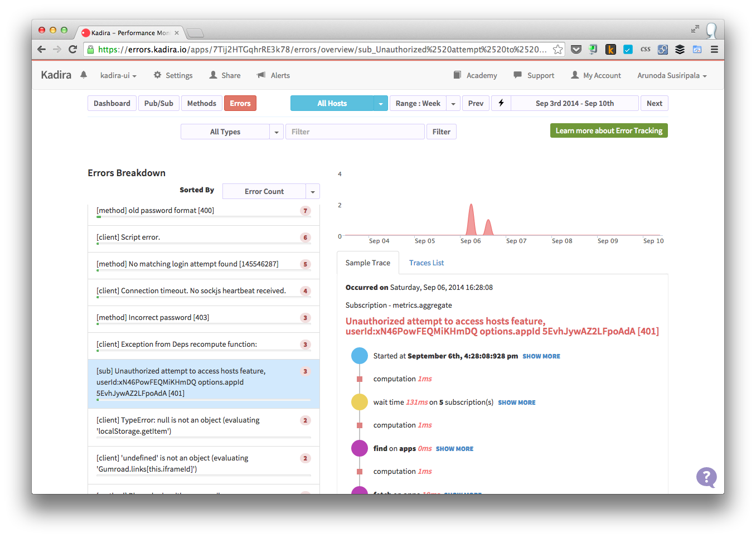Select '[client] Exception from Deps recompute function' row
The image size is (756, 538).
click(203, 346)
